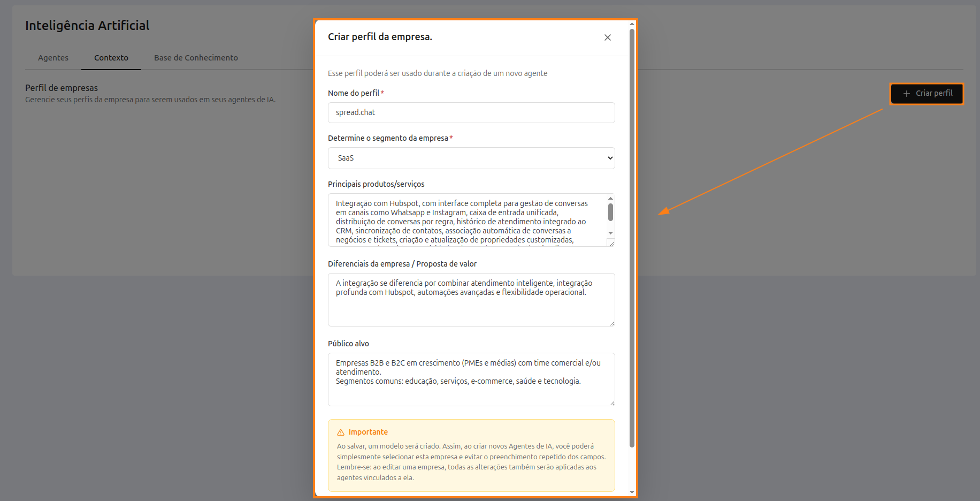980x501 pixels.
Task: Click the resize handle of the Público alvo text area
Action: [x=611, y=403]
